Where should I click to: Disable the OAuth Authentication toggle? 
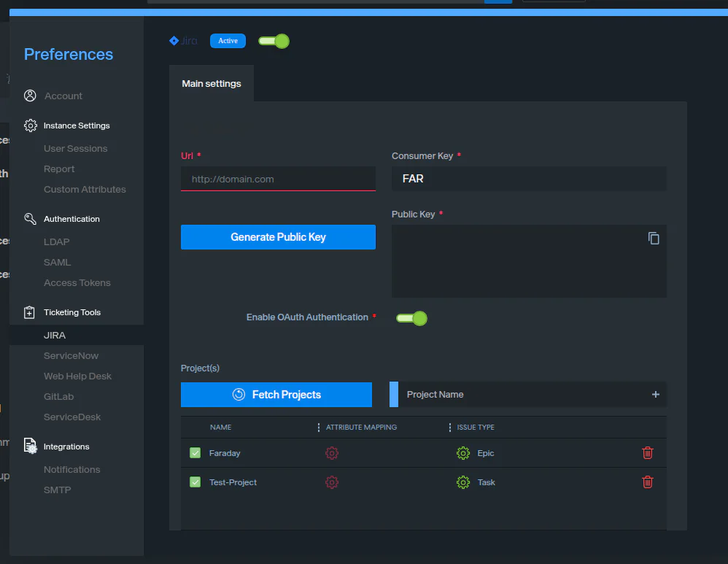(411, 318)
